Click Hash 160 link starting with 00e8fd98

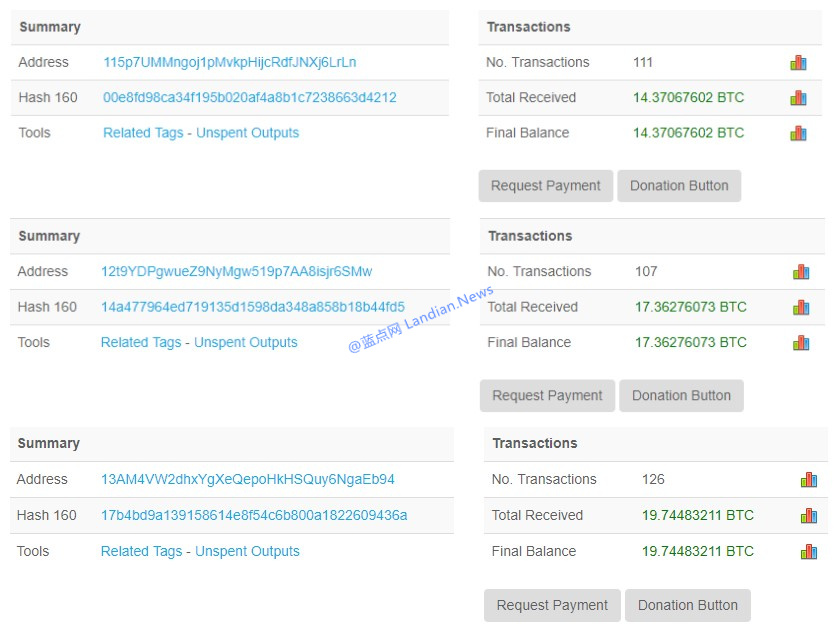[249, 98]
